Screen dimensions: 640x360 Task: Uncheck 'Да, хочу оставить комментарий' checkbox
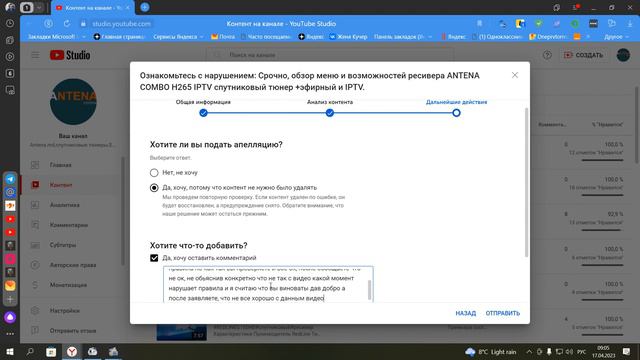[x=154, y=258]
